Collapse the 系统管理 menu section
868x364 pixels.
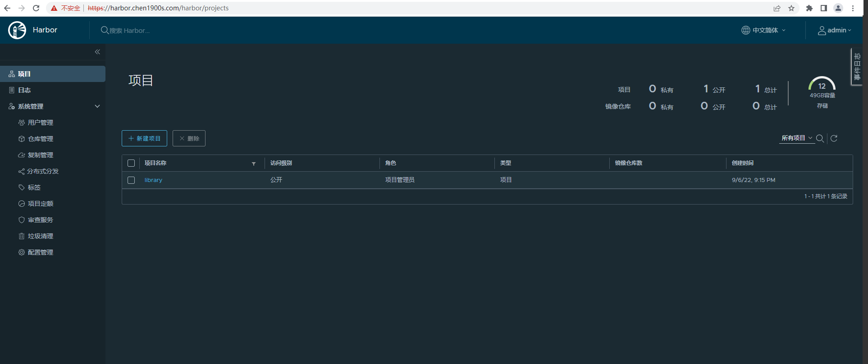(x=97, y=106)
